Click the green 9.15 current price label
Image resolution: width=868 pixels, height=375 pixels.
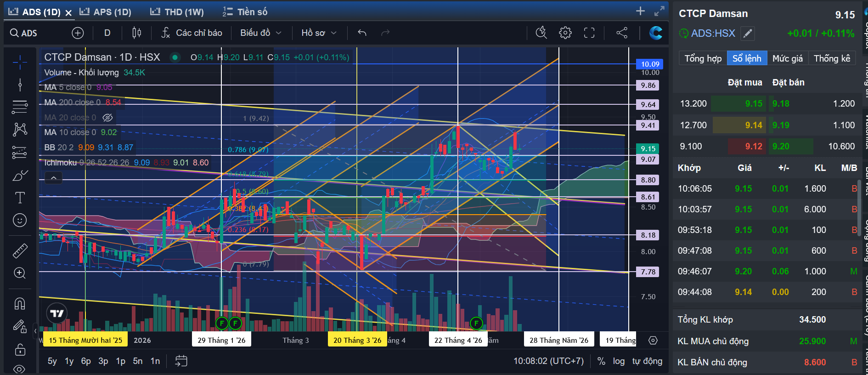648,148
